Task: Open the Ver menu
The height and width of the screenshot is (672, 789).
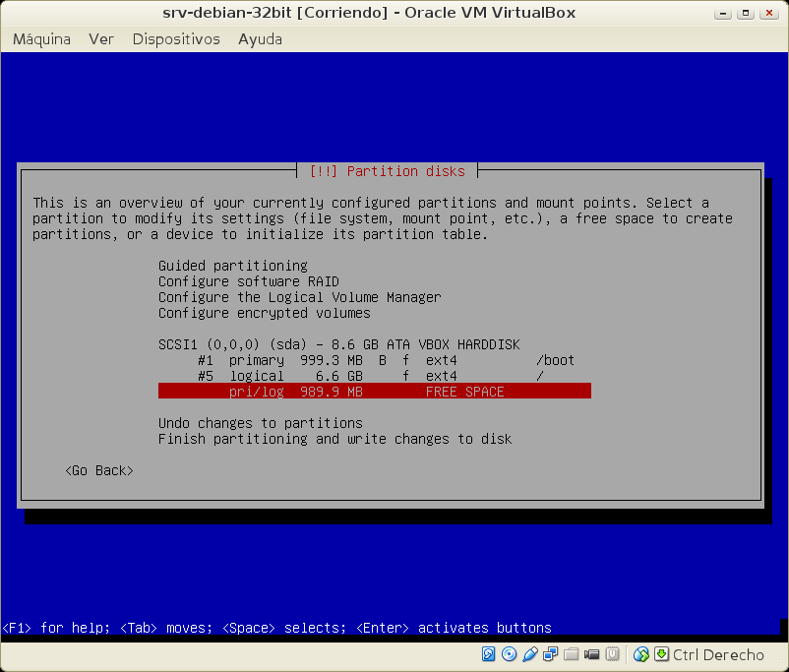Action: pos(101,39)
